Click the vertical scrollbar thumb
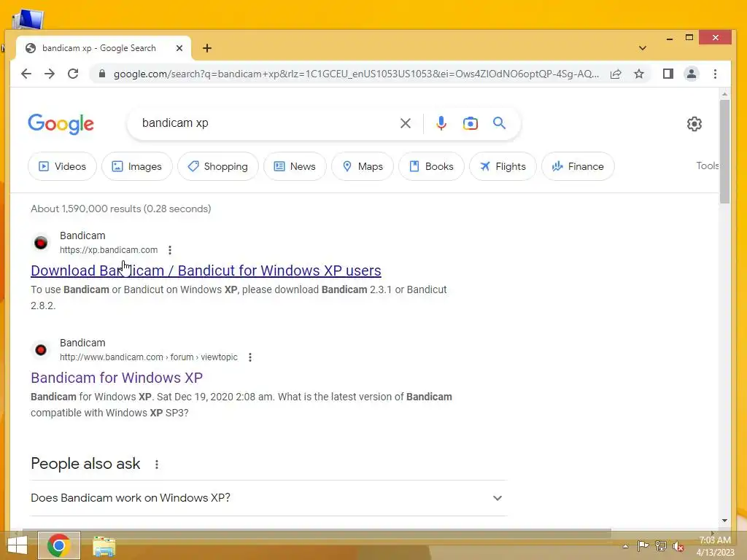The width and height of the screenshot is (747, 560). tap(724, 152)
